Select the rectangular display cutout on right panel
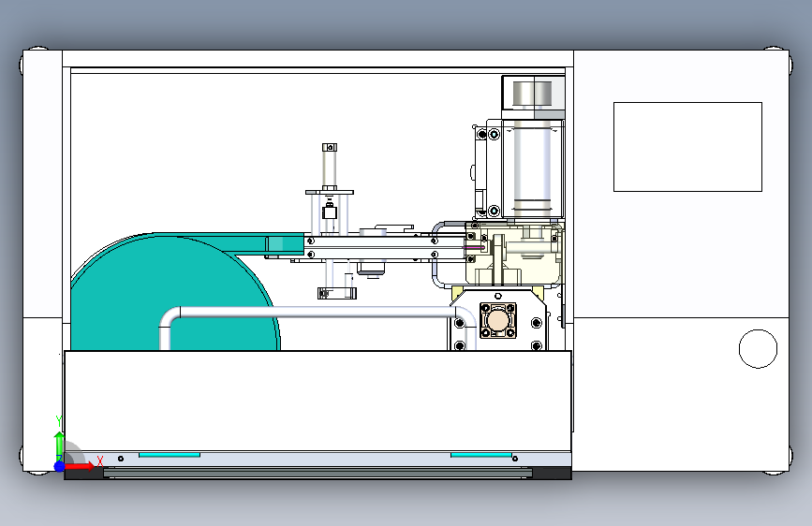The width and height of the screenshot is (812, 526). (687, 147)
